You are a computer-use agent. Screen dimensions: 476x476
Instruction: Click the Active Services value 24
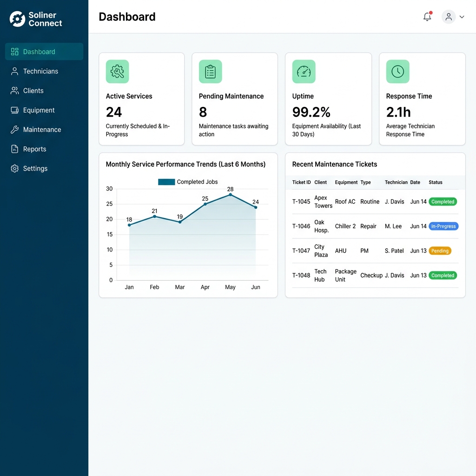click(114, 112)
